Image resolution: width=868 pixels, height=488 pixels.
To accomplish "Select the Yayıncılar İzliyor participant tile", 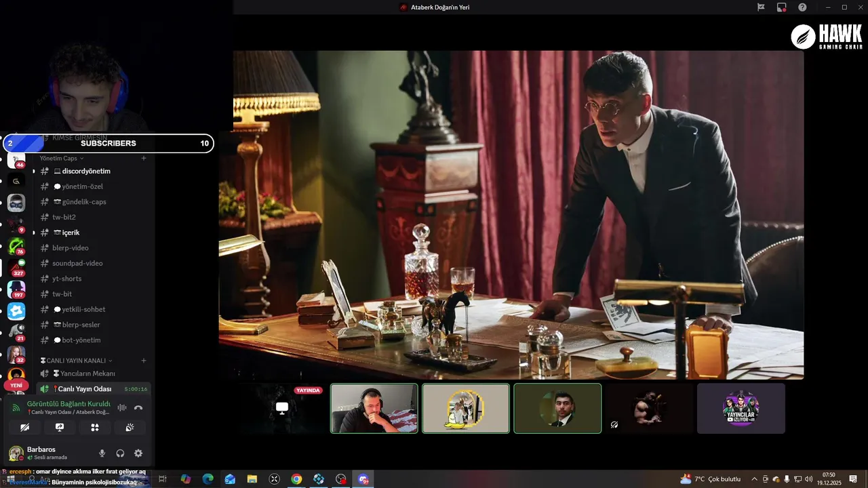I will [741, 408].
